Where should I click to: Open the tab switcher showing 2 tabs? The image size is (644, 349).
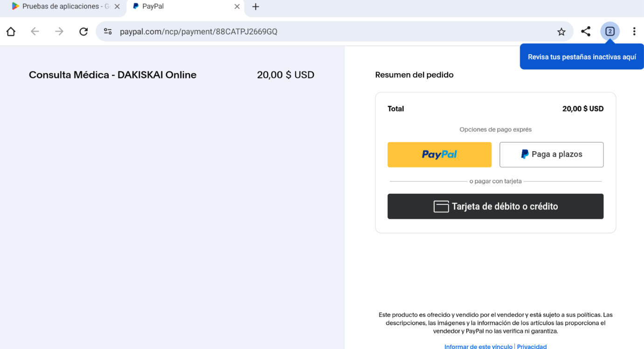(x=610, y=32)
